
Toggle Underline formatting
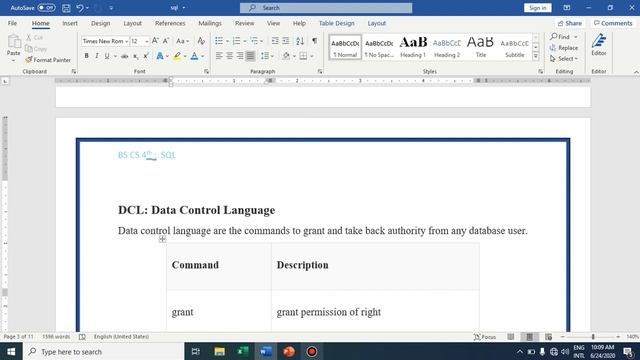tap(107, 56)
